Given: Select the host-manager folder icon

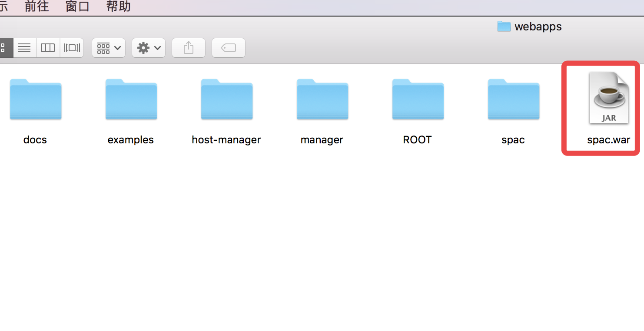Looking at the screenshot, I should (x=226, y=99).
